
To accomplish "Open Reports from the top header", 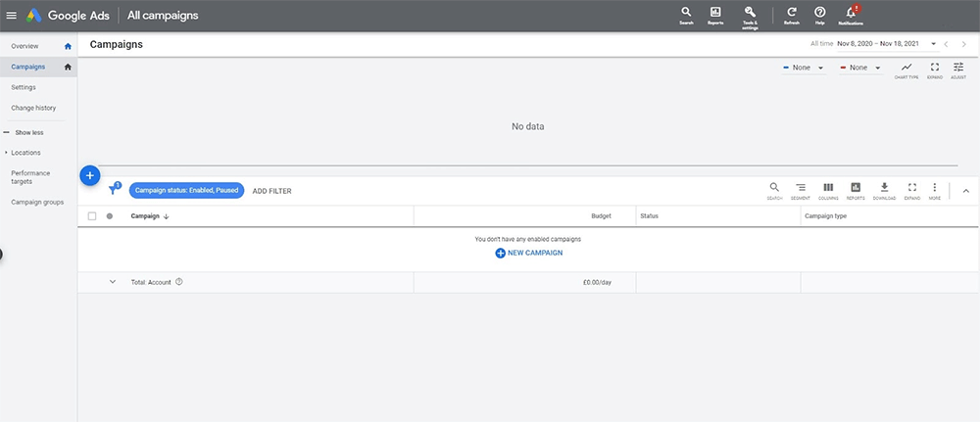I will pos(715,14).
